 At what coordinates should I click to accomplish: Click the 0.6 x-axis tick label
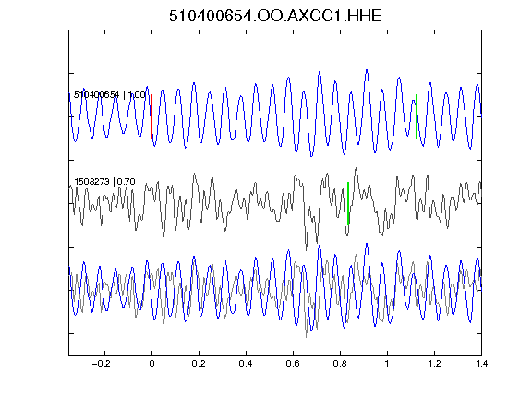pos(293,364)
